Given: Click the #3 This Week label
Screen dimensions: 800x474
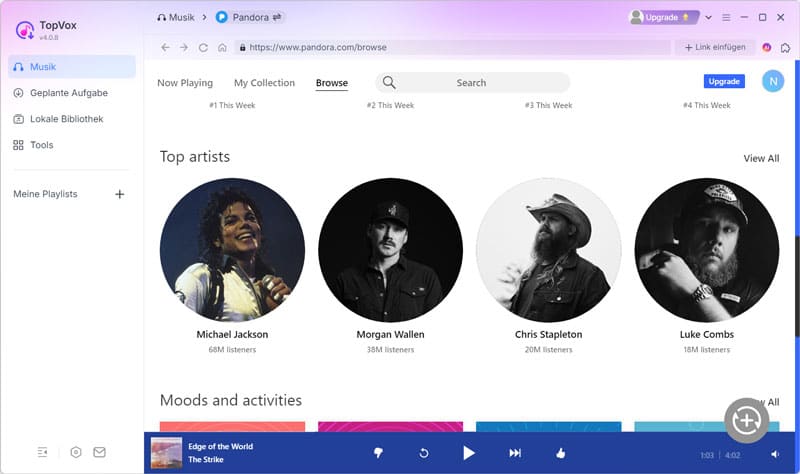Looking at the screenshot, I should pyautogui.click(x=548, y=106).
